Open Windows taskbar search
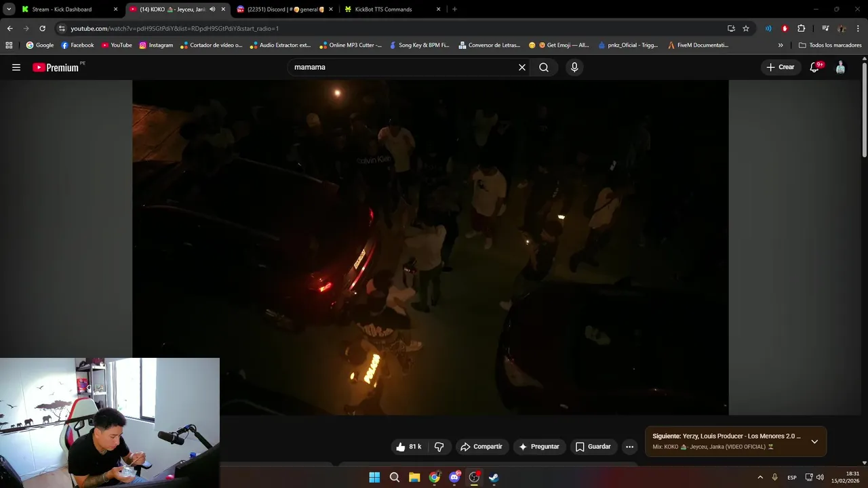 pyautogui.click(x=395, y=477)
